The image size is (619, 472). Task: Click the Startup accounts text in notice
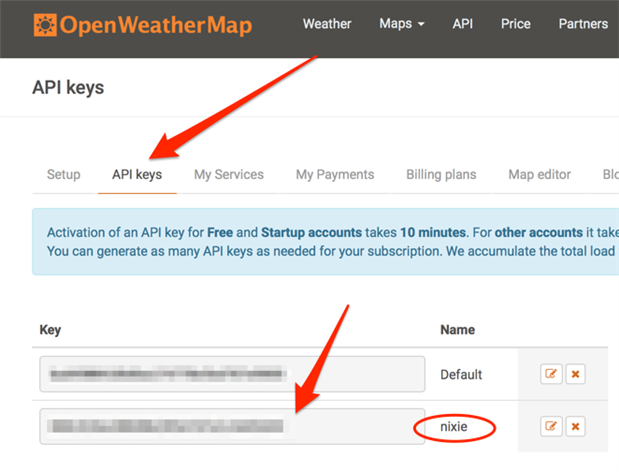click(x=311, y=232)
